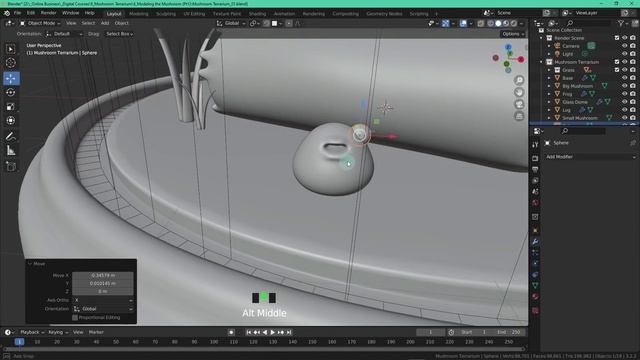640x360 pixels.
Task: Collapse the Move operator panel
Action: [x=30, y=264]
